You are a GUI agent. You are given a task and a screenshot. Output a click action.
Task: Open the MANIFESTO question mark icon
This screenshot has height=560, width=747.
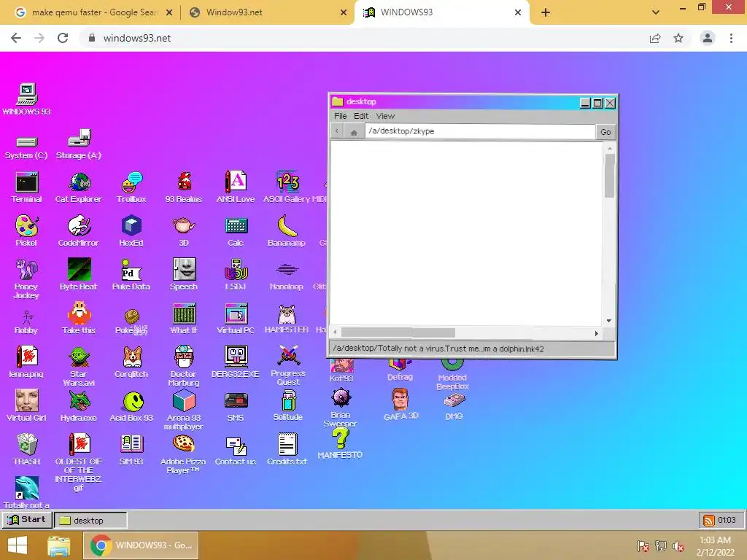point(340,443)
